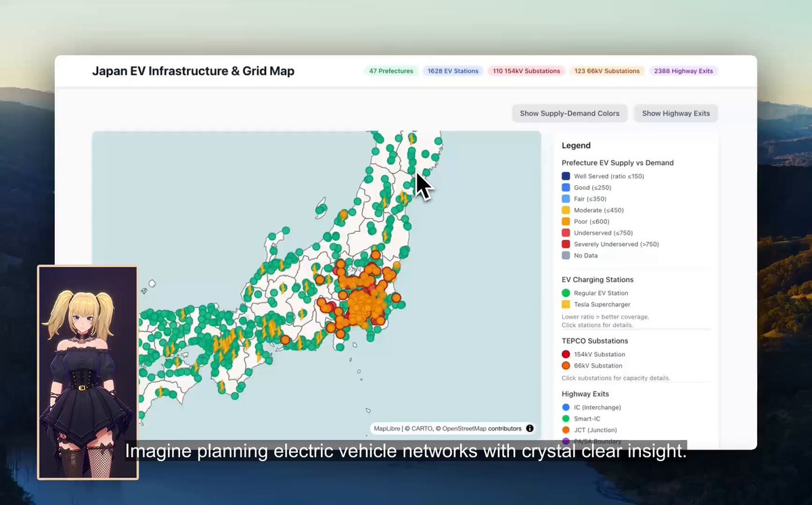Screen dimensions: 812x505
Task: Click the 123 66kV Substations badge
Action: [x=607, y=71]
